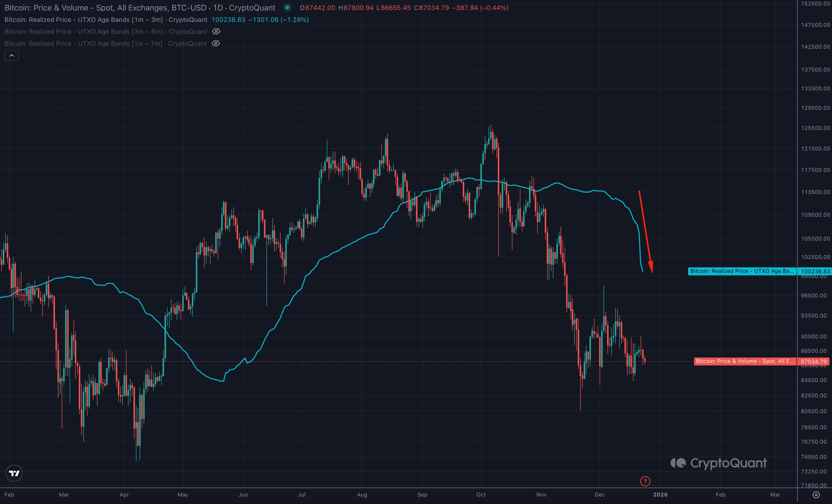Click the red question mark icon
Image resolution: width=832 pixels, height=504 pixels.
(x=645, y=481)
